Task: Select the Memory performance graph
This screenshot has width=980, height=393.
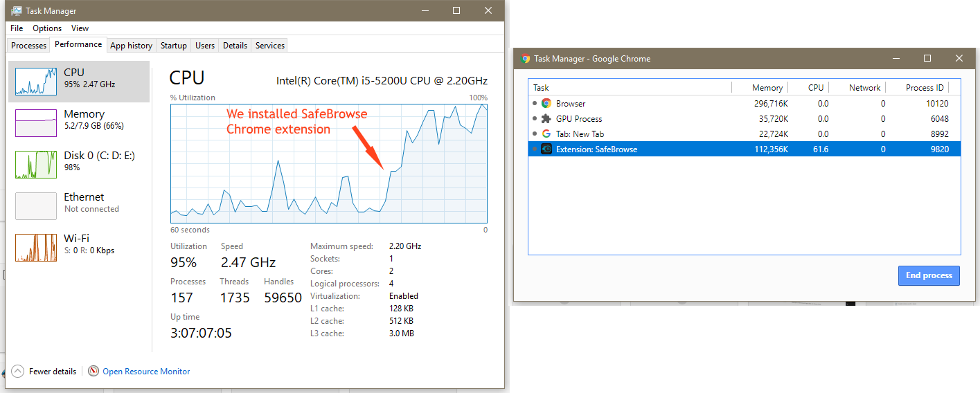Action: (x=36, y=123)
